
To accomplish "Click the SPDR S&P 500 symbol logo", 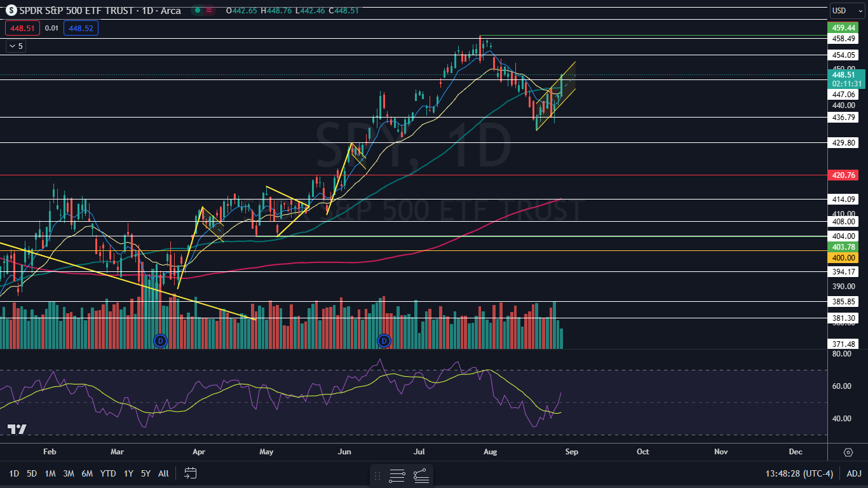I will (x=11, y=10).
